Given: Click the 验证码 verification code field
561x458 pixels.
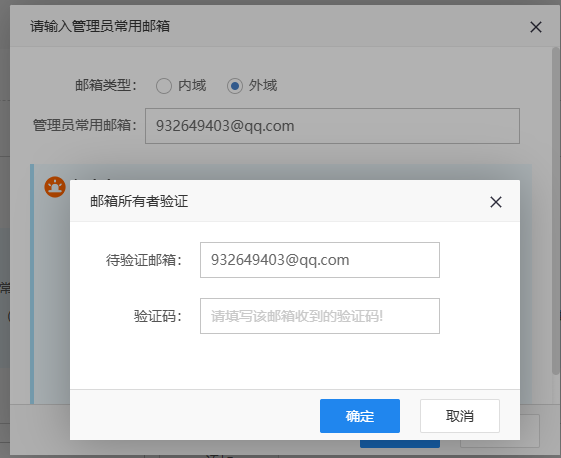Looking at the screenshot, I should click(320, 316).
